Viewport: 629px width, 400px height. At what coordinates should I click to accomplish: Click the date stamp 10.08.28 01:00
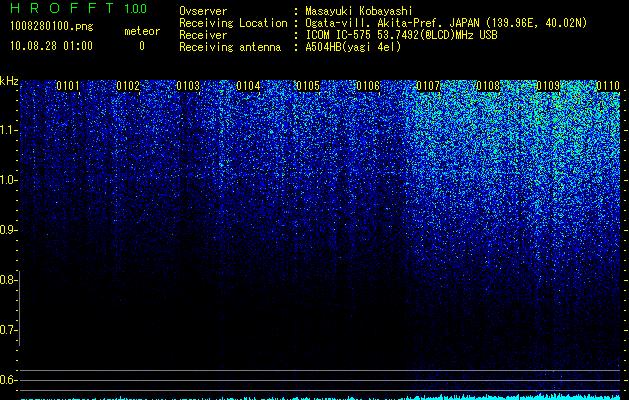[51, 45]
